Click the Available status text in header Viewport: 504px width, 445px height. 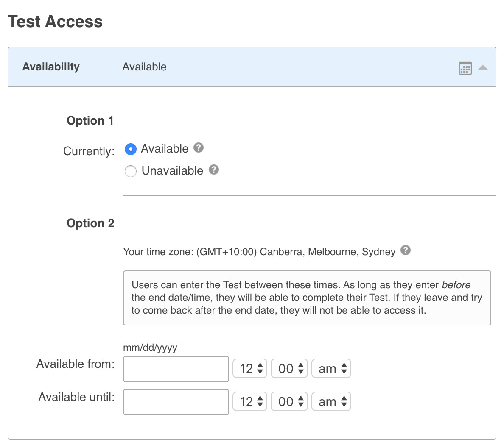click(144, 67)
